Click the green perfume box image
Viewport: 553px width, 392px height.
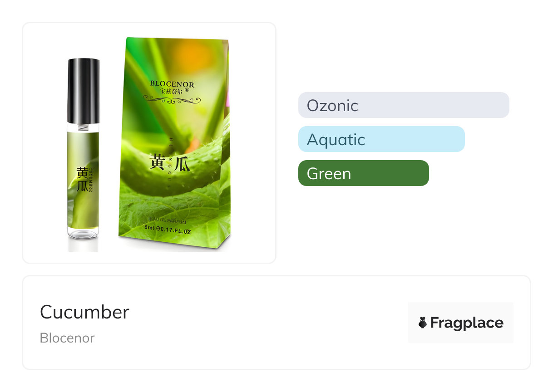click(174, 143)
